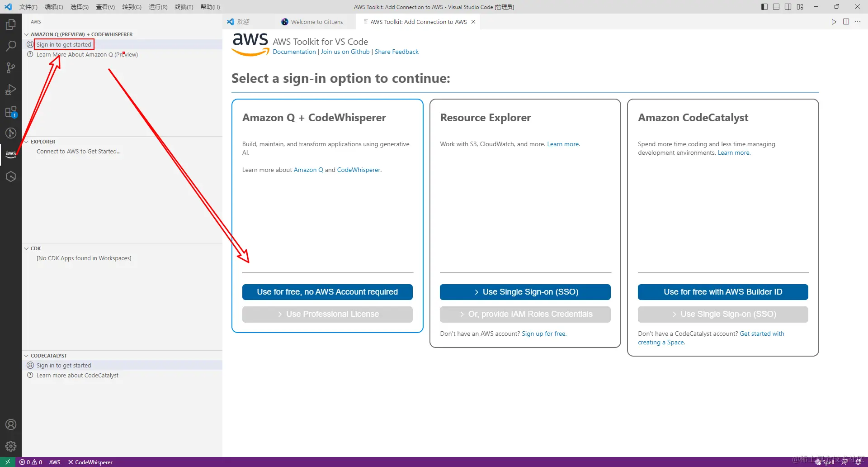Open the Documentation link
868x467 pixels.
tap(294, 52)
